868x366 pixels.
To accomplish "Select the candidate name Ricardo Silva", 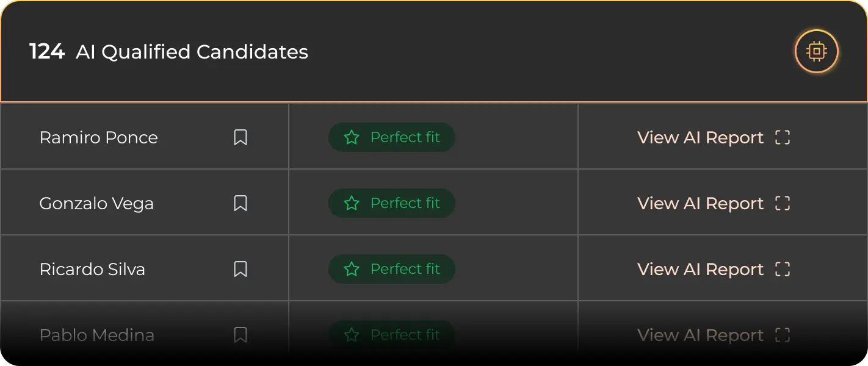I will coord(92,270).
